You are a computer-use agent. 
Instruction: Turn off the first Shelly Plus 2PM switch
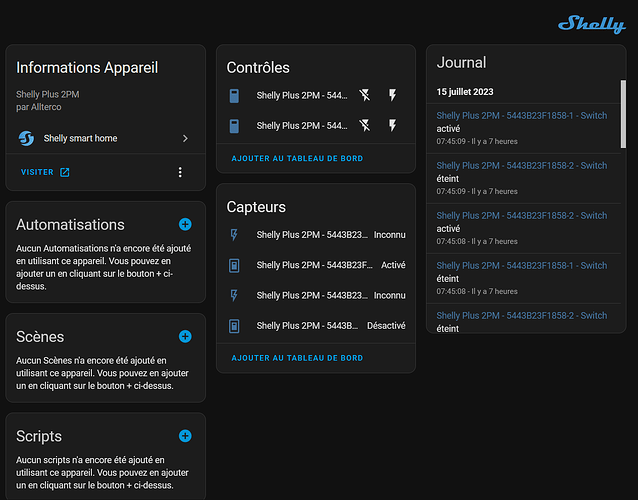coord(365,96)
